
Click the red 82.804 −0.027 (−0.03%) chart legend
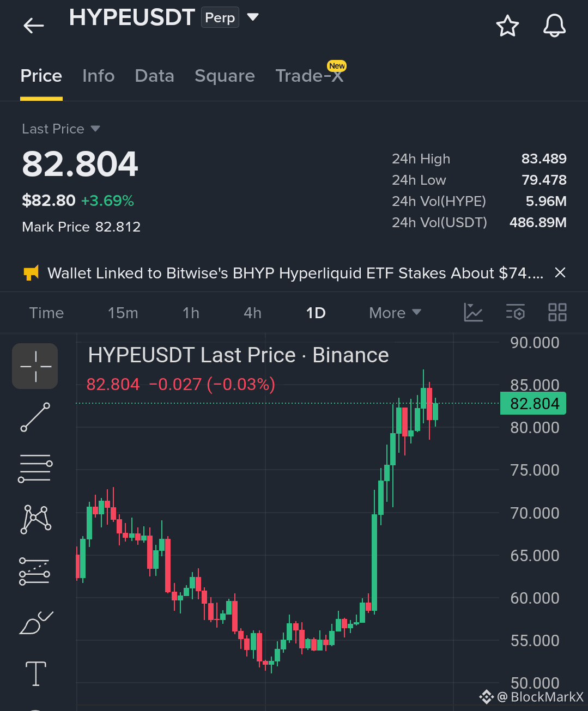pos(181,385)
